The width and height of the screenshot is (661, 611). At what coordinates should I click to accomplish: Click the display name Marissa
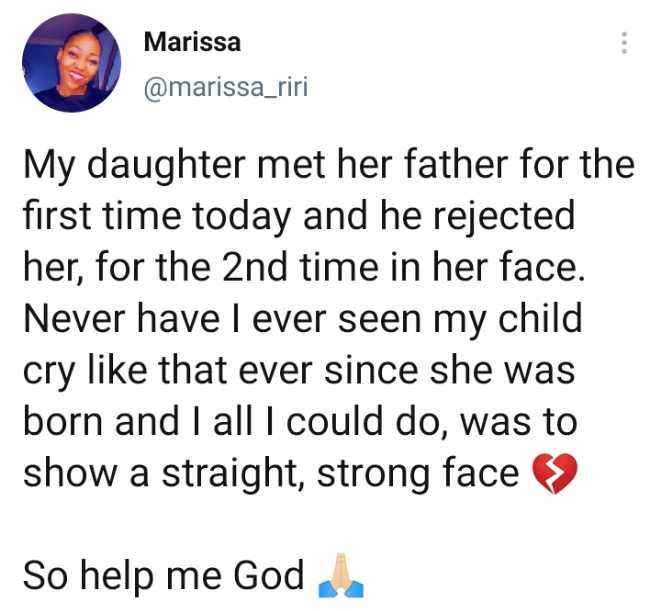pyautogui.click(x=192, y=42)
